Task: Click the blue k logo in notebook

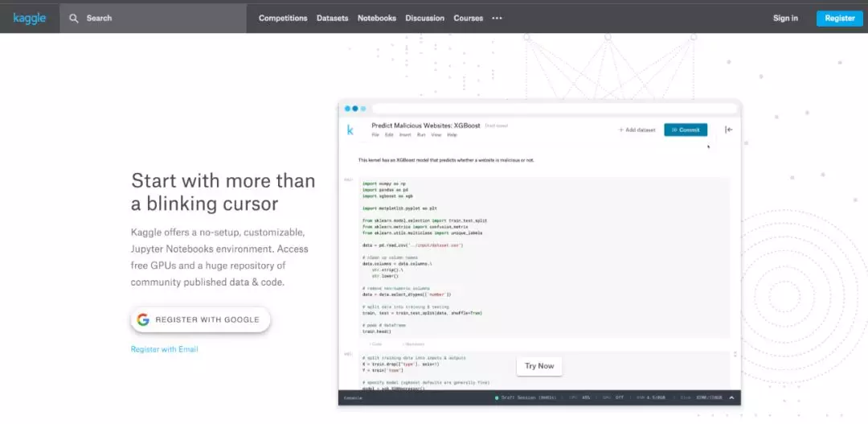Action: (350, 130)
